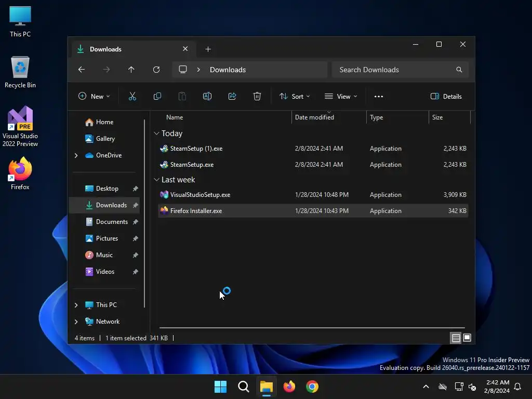Click the Share icon in toolbar
The image size is (532, 399).
232,96
